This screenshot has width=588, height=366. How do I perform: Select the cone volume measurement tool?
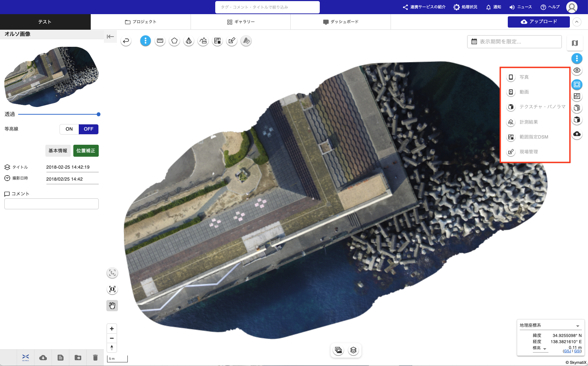coord(189,41)
